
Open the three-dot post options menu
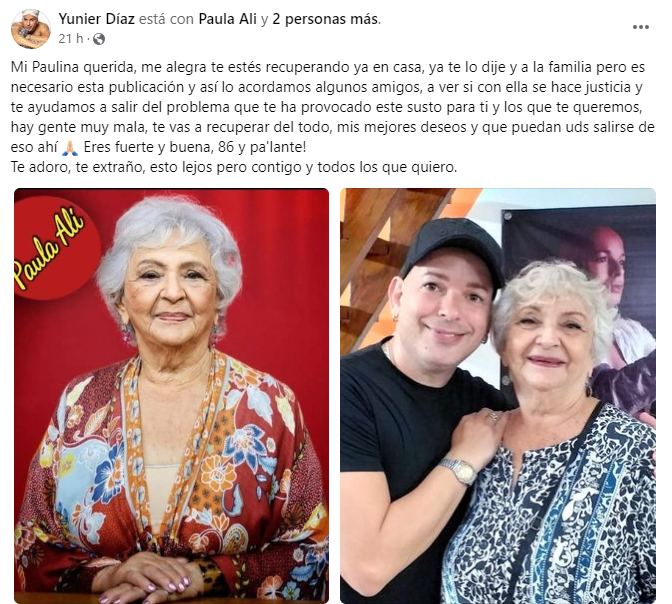[640, 27]
